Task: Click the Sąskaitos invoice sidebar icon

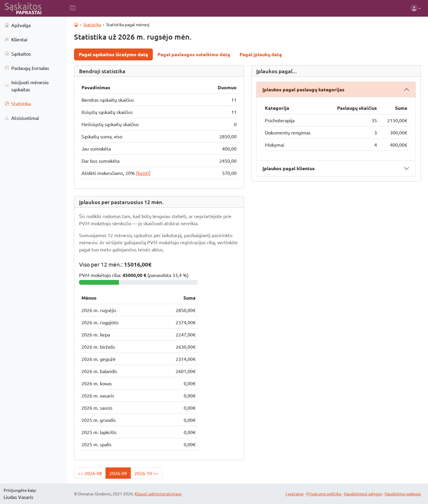Action: 7,54
